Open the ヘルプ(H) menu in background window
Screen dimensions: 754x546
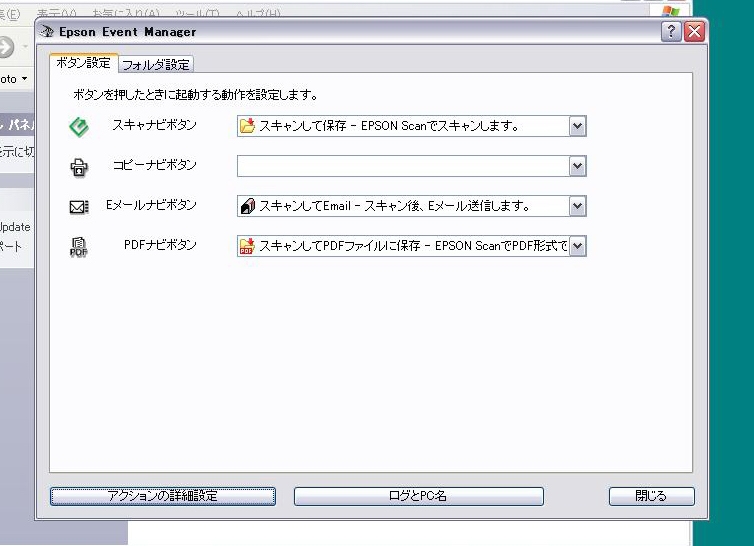coord(258,13)
